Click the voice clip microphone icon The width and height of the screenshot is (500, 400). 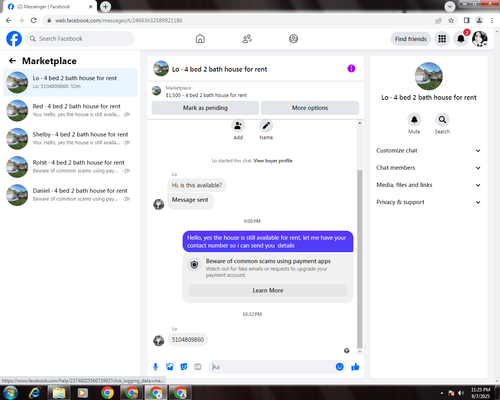pyautogui.click(x=155, y=367)
